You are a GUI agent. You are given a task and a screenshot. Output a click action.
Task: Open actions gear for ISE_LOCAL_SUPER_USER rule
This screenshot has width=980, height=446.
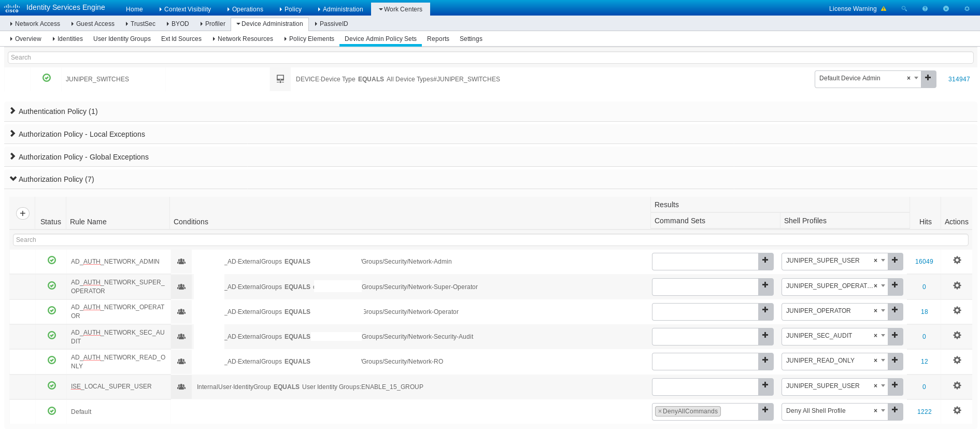click(957, 385)
